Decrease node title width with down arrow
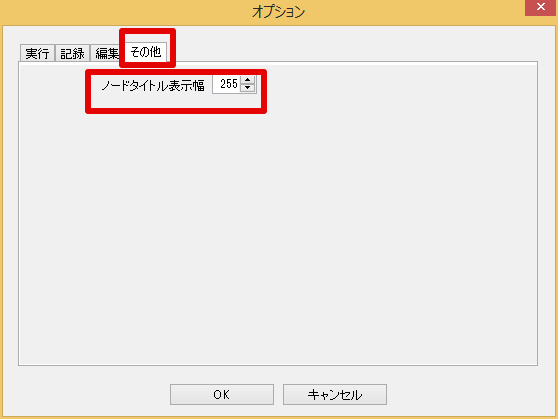Viewport: 558px width, 419px height. pyautogui.click(x=248, y=88)
